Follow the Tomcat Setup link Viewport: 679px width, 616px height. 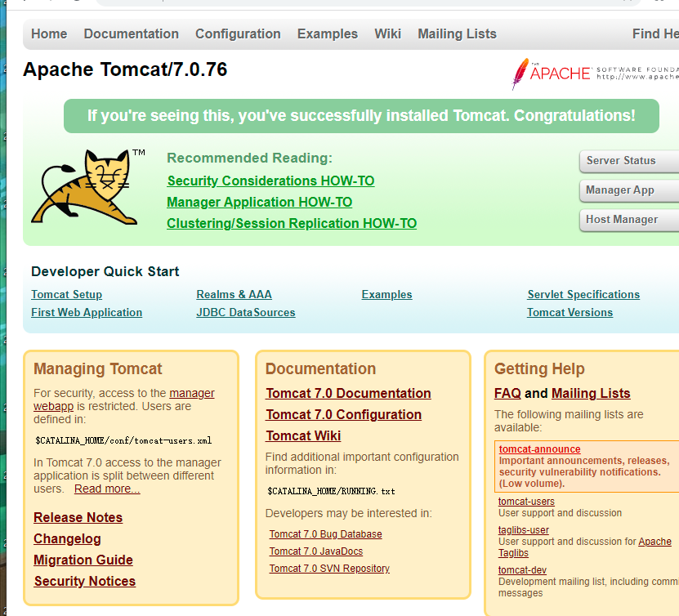point(67,294)
